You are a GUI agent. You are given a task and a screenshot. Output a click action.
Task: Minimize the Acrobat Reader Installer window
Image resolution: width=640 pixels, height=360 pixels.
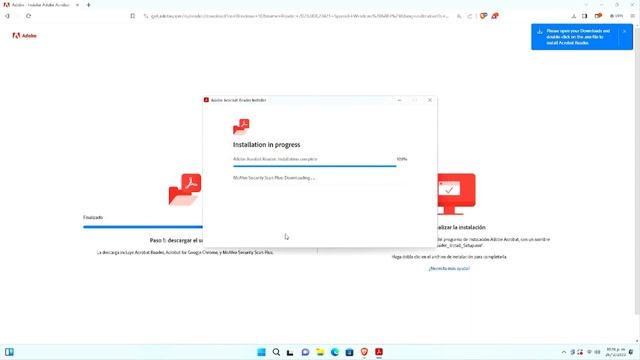click(x=400, y=100)
